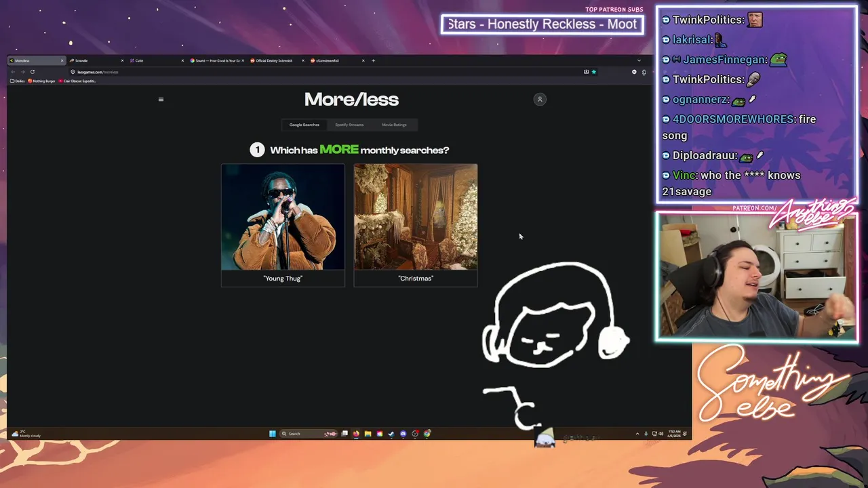Viewport: 868px width, 488px height.
Task: Open Discord from the taskbar
Action: [403, 434]
